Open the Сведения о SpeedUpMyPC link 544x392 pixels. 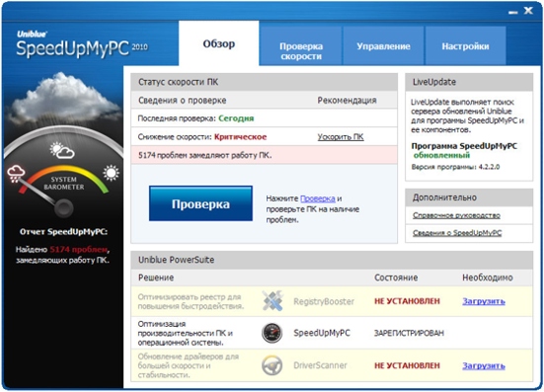coord(457,233)
